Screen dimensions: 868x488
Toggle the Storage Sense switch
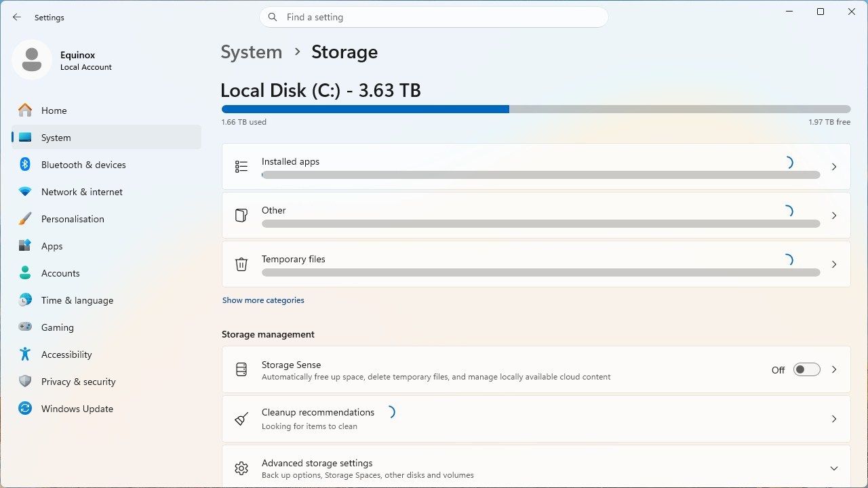[807, 369]
